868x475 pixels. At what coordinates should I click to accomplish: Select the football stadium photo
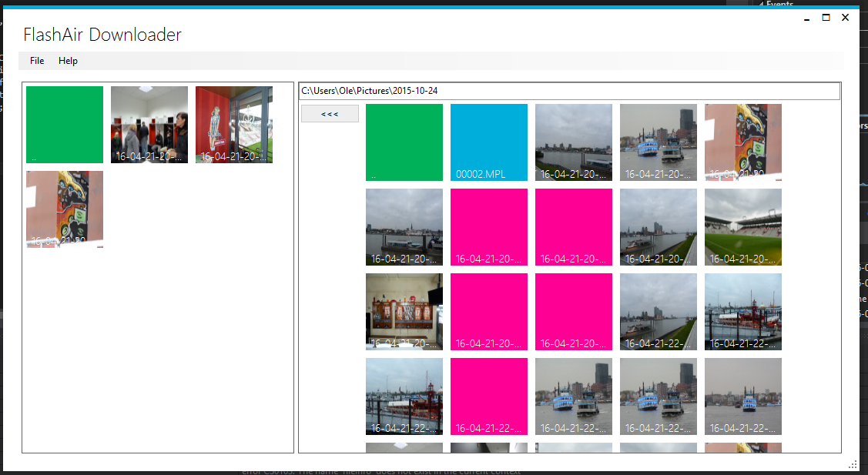coord(743,227)
